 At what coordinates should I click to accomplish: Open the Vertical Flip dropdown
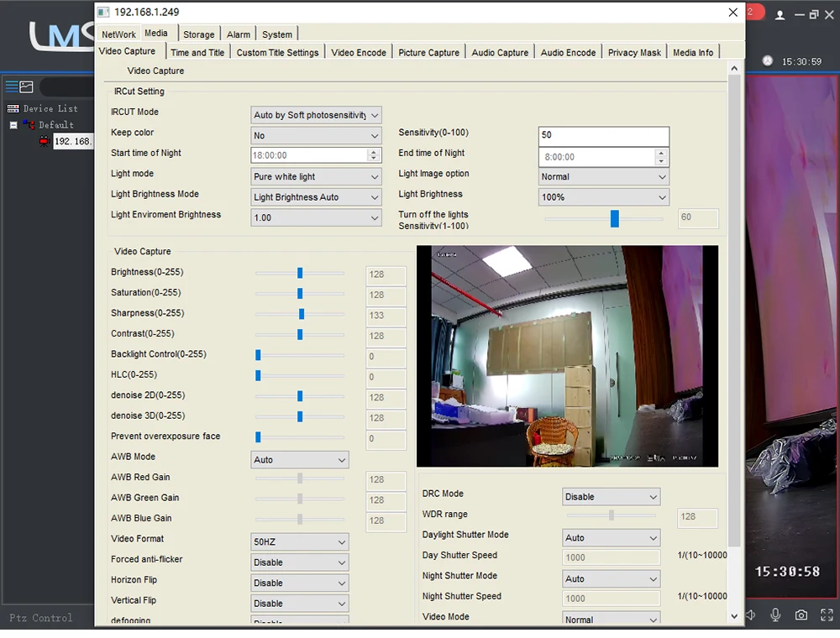coord(300,604)
